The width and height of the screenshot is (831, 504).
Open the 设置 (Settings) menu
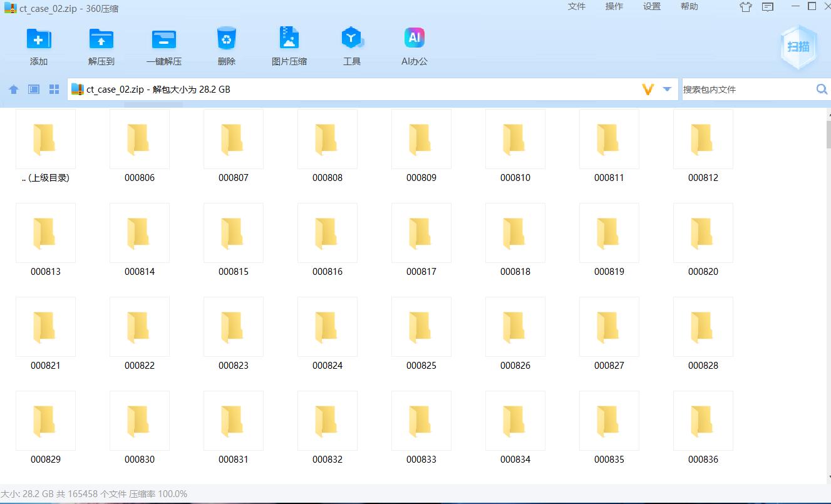(651, 6)
